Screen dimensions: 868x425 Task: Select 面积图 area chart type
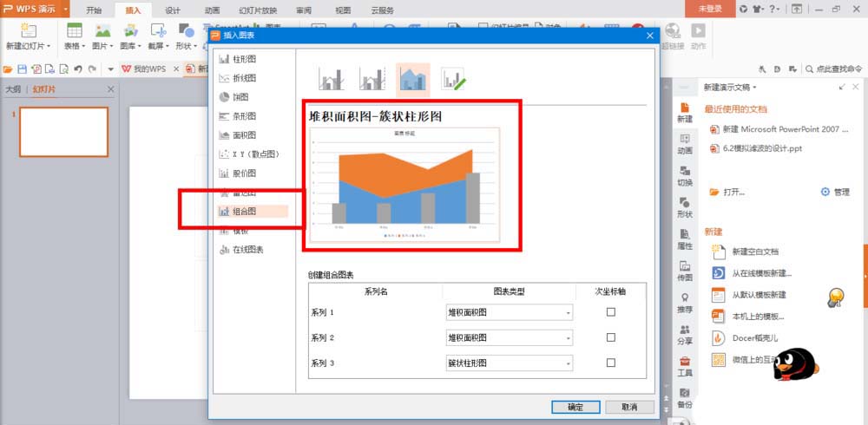click(x=238, y=135)
